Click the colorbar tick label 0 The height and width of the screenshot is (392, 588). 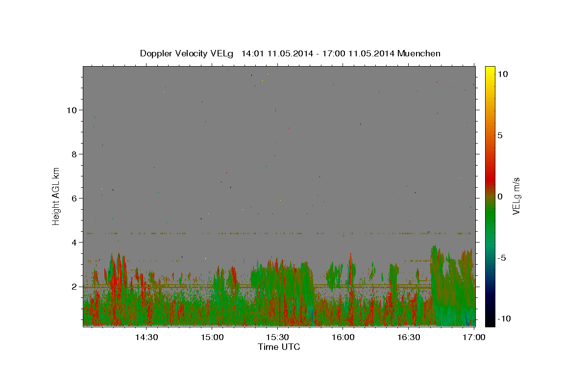500,196
